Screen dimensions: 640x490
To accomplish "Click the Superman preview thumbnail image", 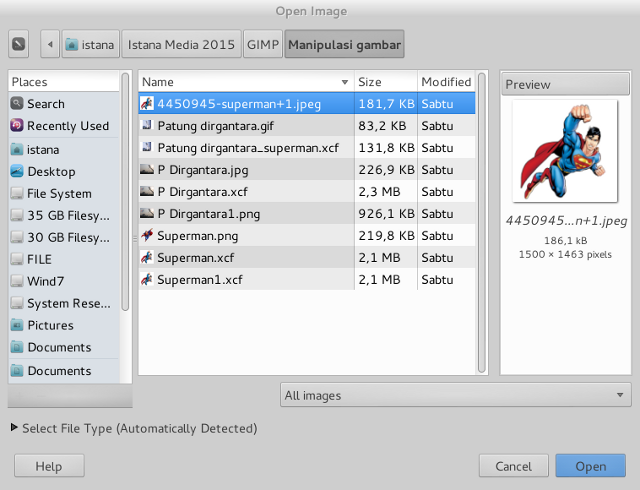I will [565, 151].
